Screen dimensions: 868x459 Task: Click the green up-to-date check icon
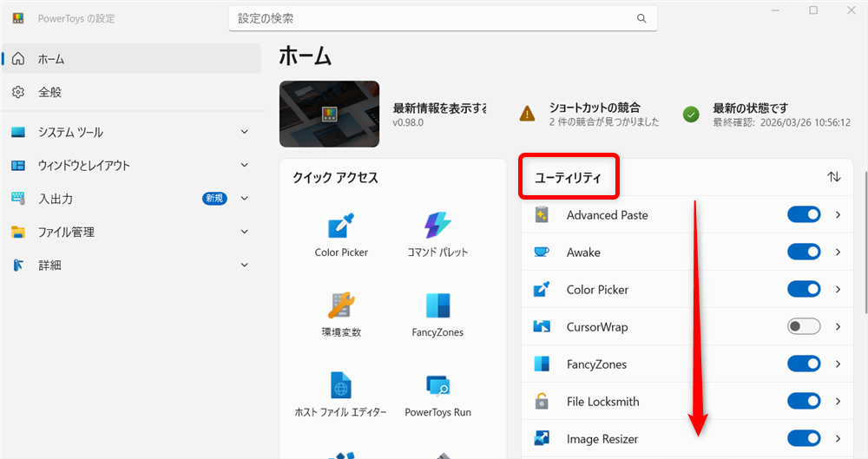click(x=691, y=115)
